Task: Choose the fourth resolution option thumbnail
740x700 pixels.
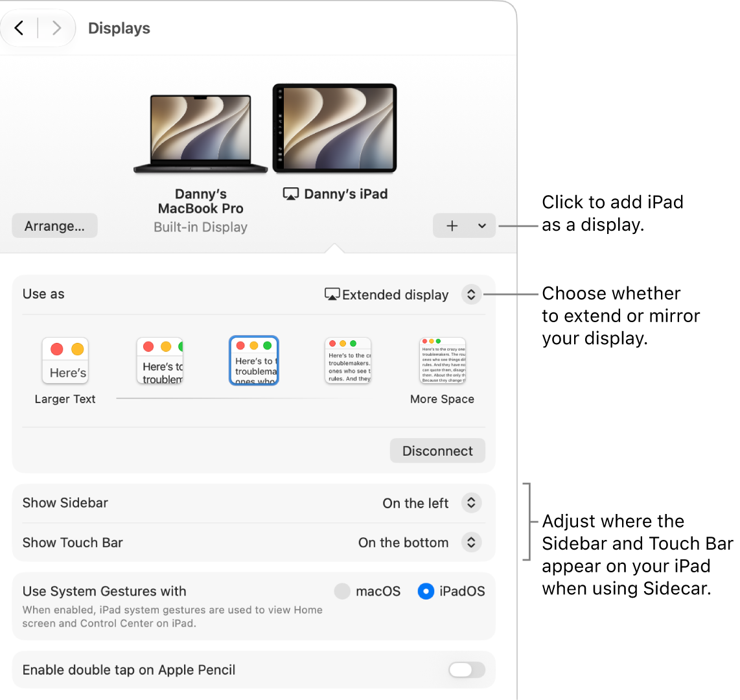Action: click(x=348, y=360)
